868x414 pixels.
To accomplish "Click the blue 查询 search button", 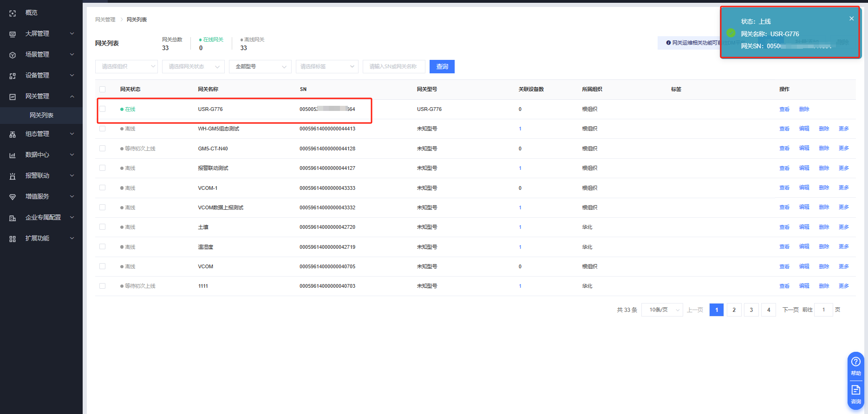I will coord(442,67).
